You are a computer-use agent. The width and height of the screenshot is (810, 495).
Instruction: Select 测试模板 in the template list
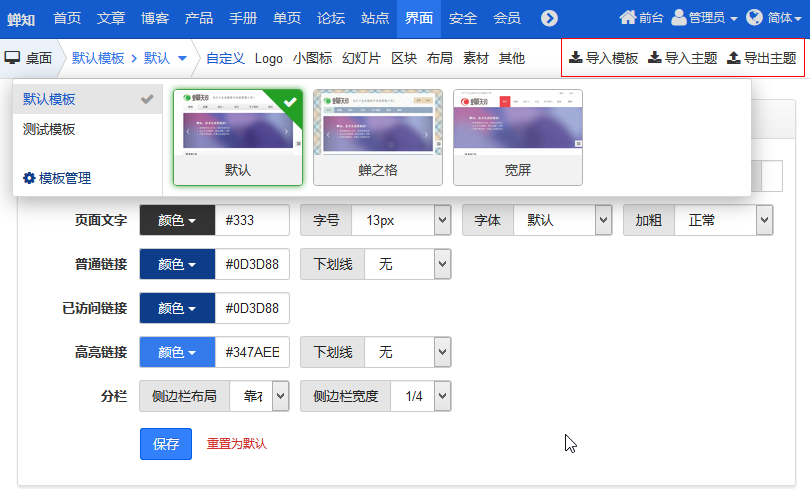[88, 129]
